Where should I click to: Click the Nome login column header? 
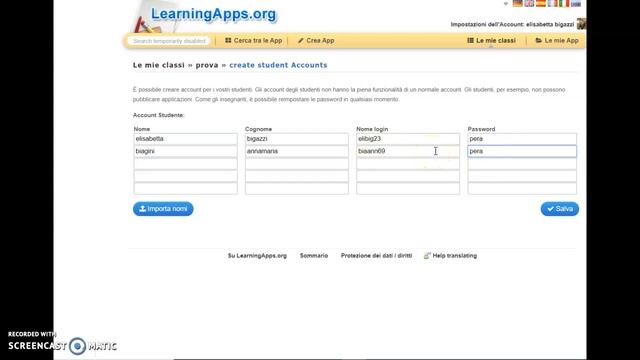[x=372, y=129]
